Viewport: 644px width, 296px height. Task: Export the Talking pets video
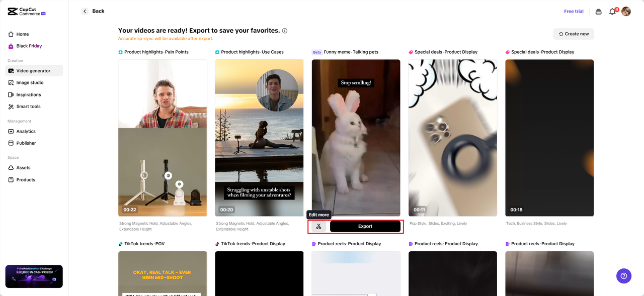click(365, 227)
